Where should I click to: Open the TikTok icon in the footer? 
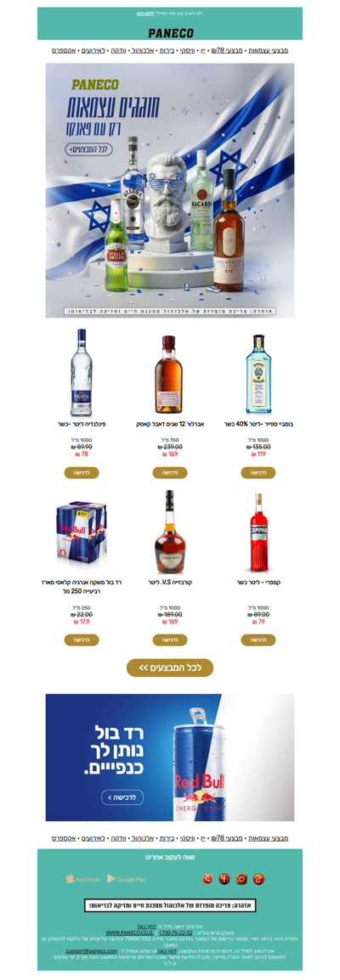click(258, 879)
